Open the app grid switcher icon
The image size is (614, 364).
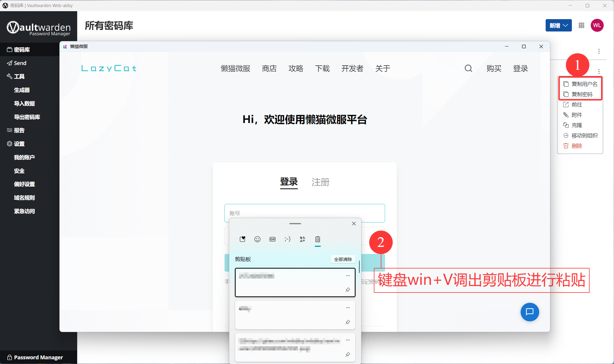(x=581, y=26)
